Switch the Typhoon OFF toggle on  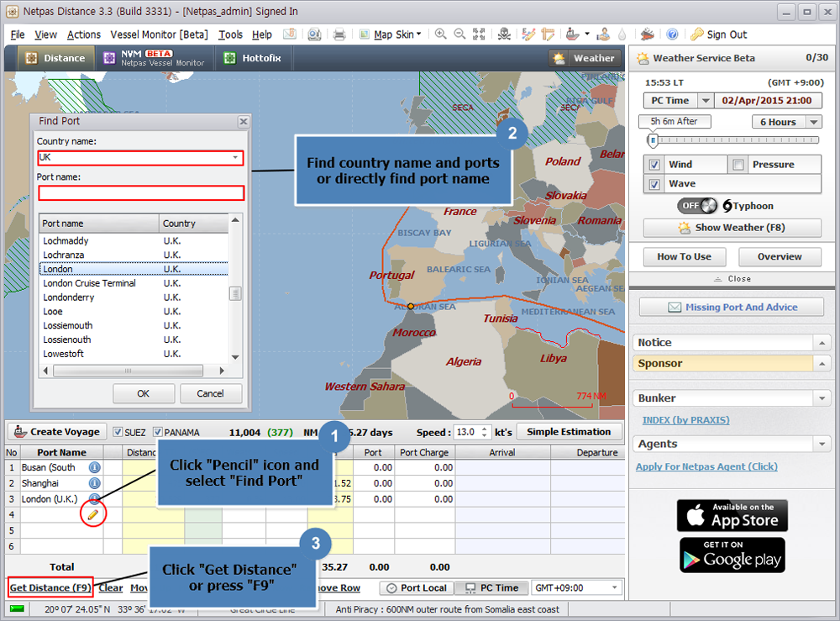click(697, 206)
